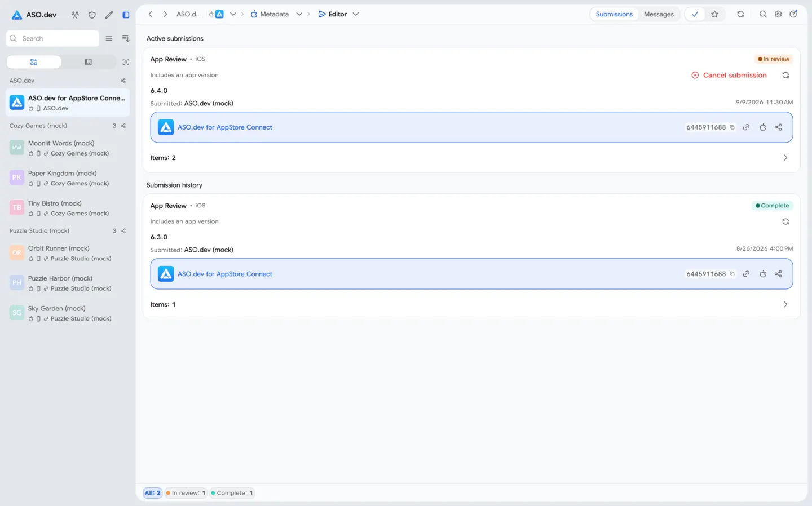Click the top bar refresh icon

click(x=740, y=14)
